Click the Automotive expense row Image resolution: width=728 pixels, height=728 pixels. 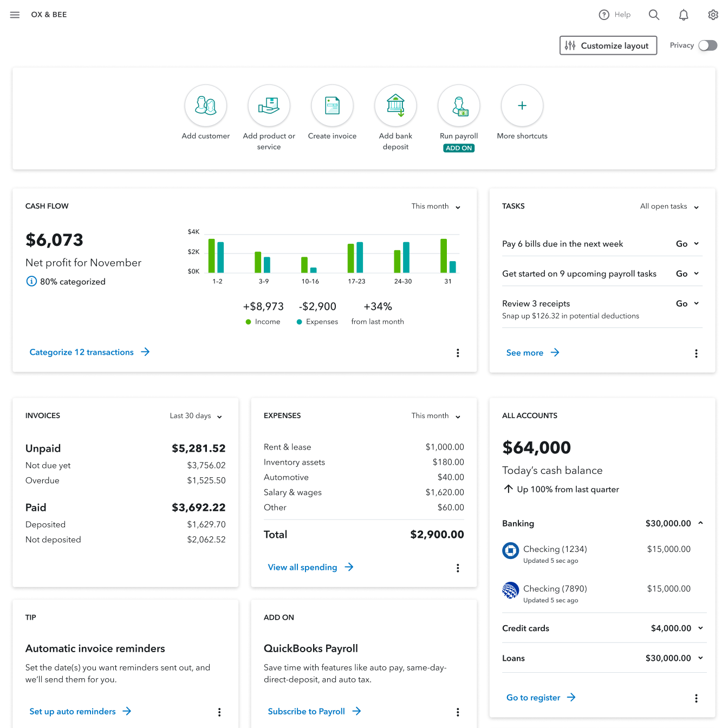coord(364,477)
